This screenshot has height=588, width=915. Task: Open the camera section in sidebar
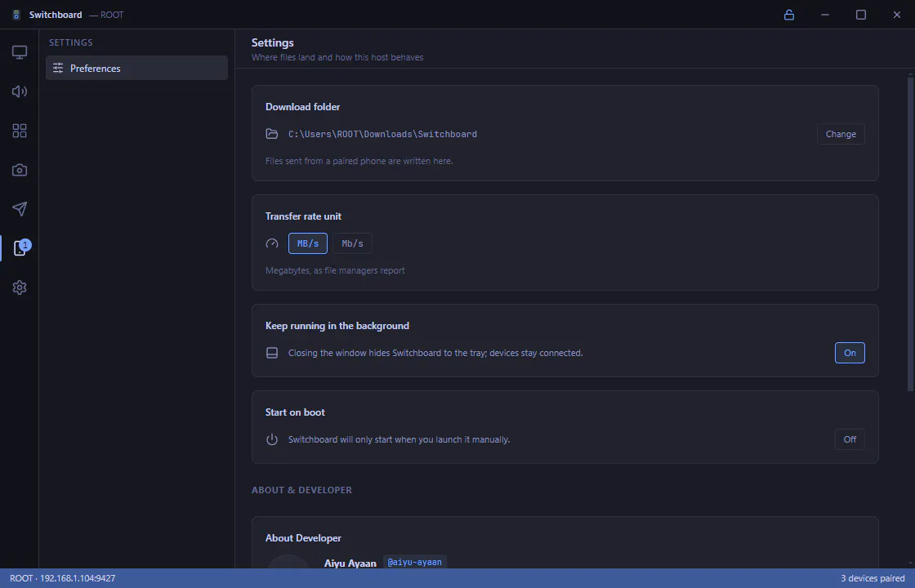coord(20,170)
